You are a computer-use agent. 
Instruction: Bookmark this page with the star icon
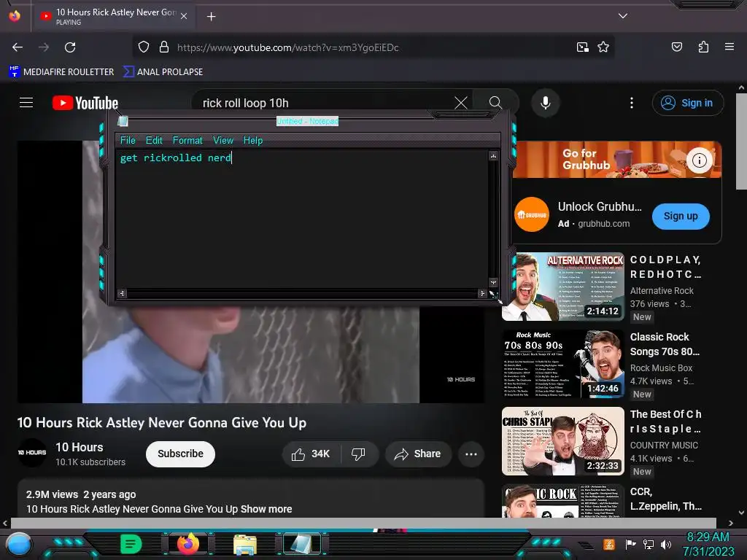[x=603, y=47]
